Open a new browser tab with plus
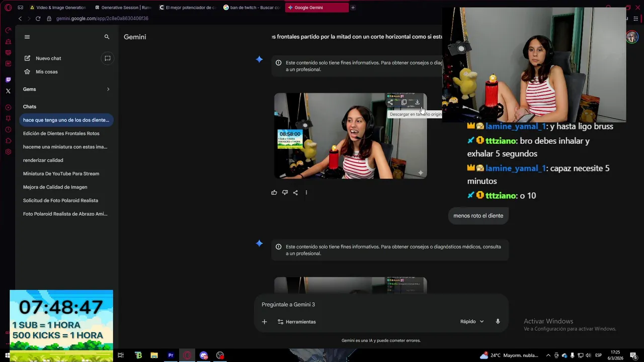644x362 pixels. coord(353,8)
